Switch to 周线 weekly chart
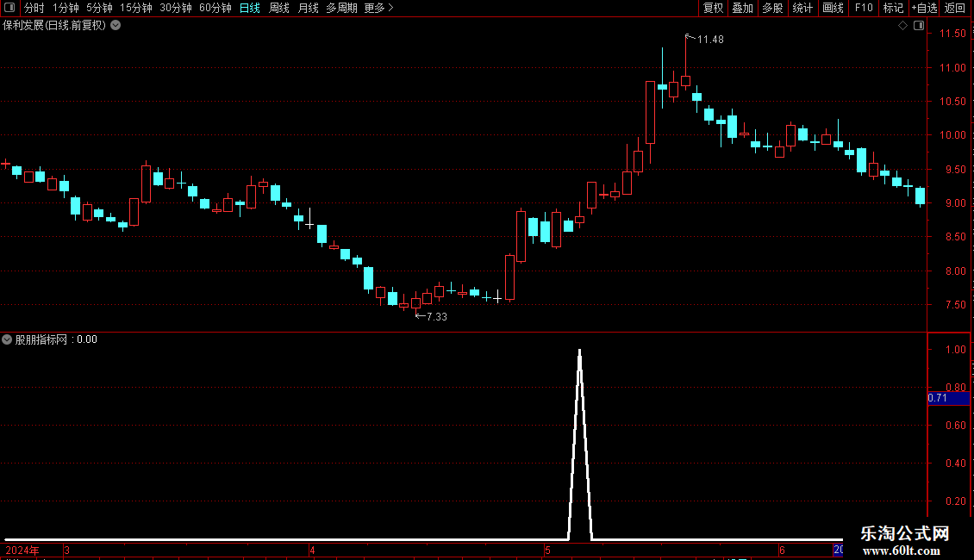This screenshot has height=560, width=974. (279, 8)
